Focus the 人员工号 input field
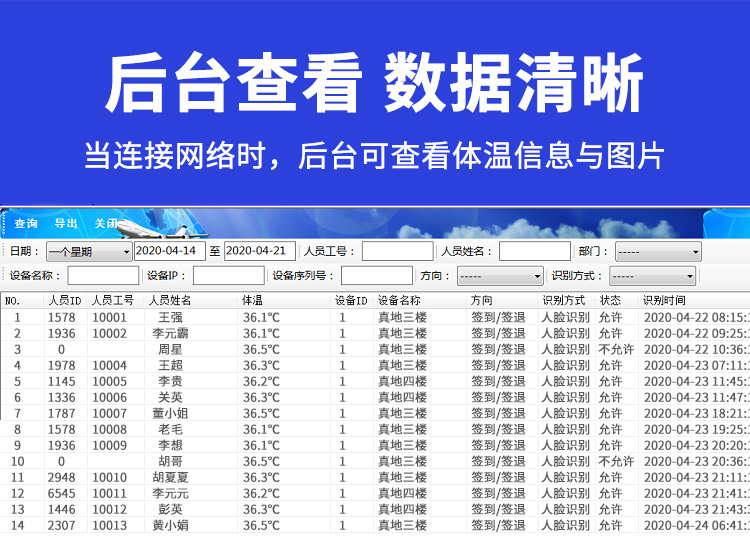 (397, 251)
